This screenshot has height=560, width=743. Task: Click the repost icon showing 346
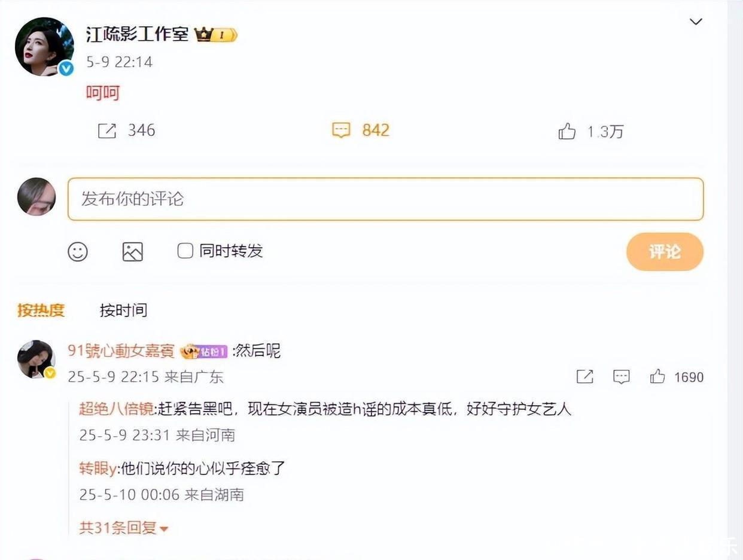pyautogui.click(x=107, y=131)
